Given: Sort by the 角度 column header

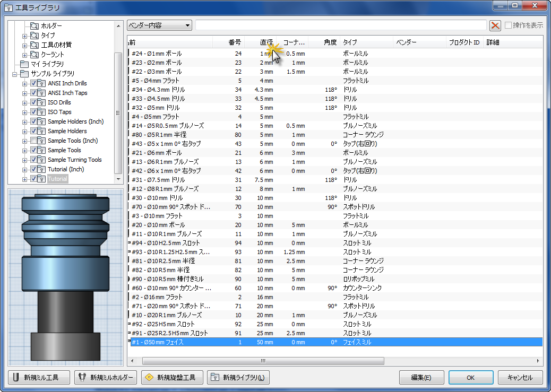Looking at the screenshot, I should point(324,42).
